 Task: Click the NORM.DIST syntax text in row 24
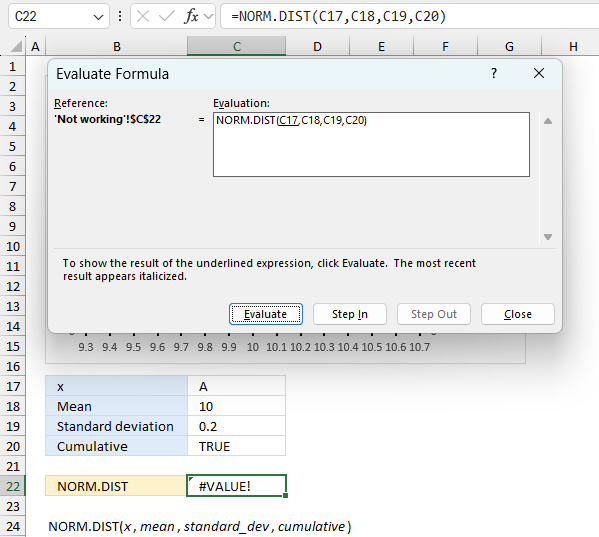199,526
